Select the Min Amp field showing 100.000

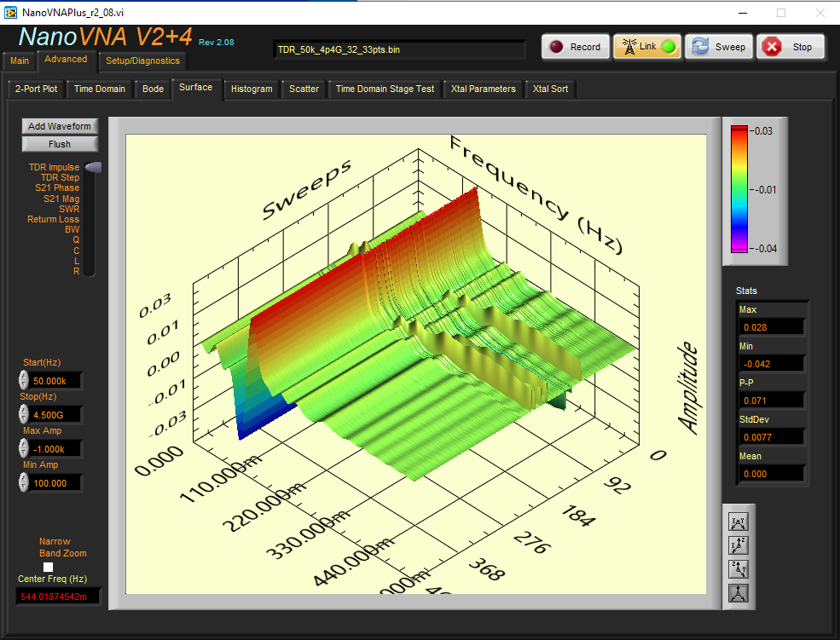(x=55, y=484)
